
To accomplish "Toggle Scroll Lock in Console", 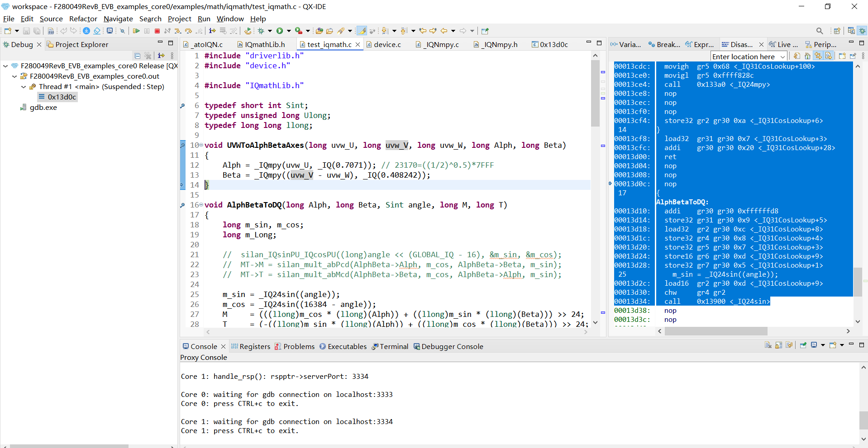I will 779,345.
